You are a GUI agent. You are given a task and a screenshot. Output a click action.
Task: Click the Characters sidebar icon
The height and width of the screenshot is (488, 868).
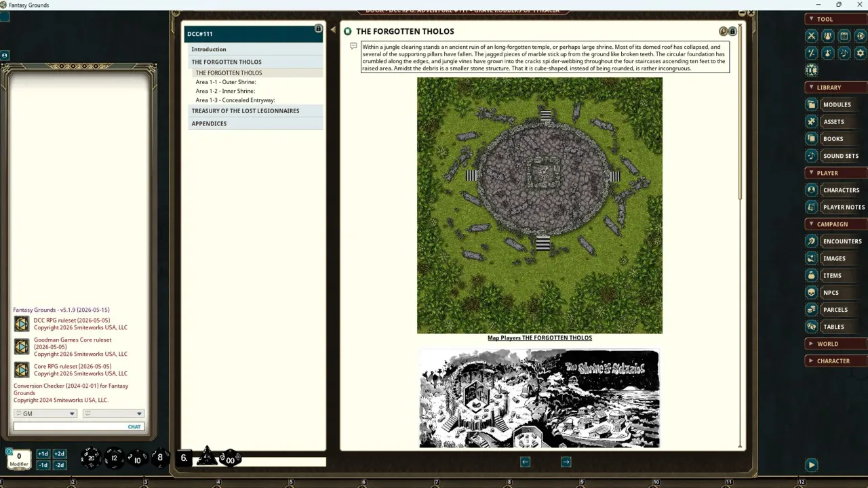(x=812, y=190)
